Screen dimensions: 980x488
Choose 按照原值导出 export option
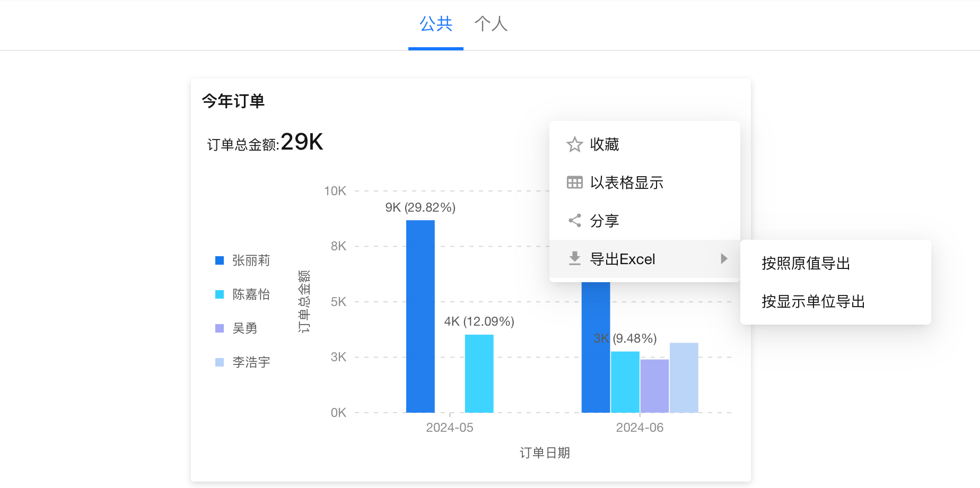pyautogui.click(x=806, y=263)
